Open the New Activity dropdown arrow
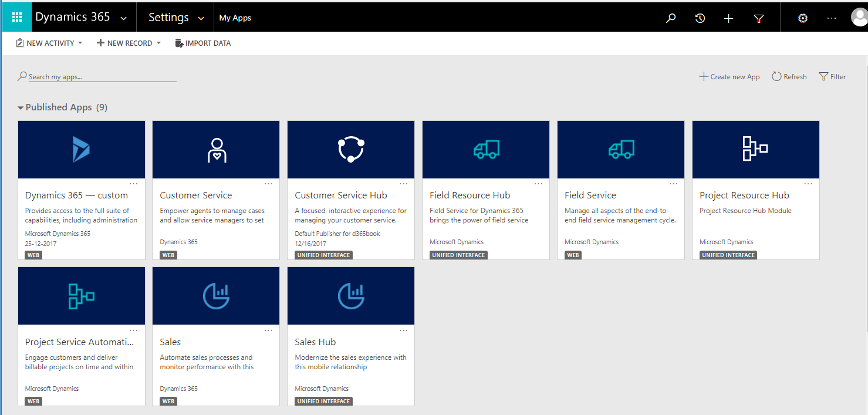The image size is (868, 415). pyautogui.click(x=80, y=43)
